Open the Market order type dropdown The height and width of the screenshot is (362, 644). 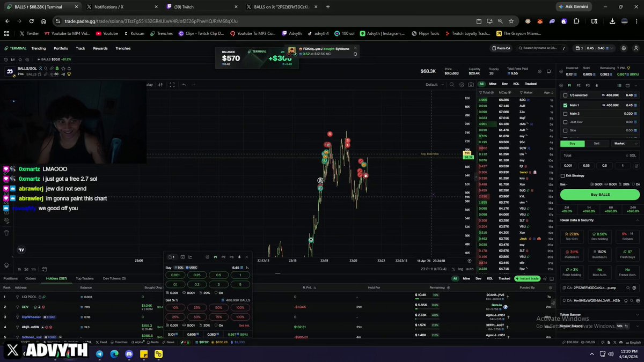(x=626, y=143)
